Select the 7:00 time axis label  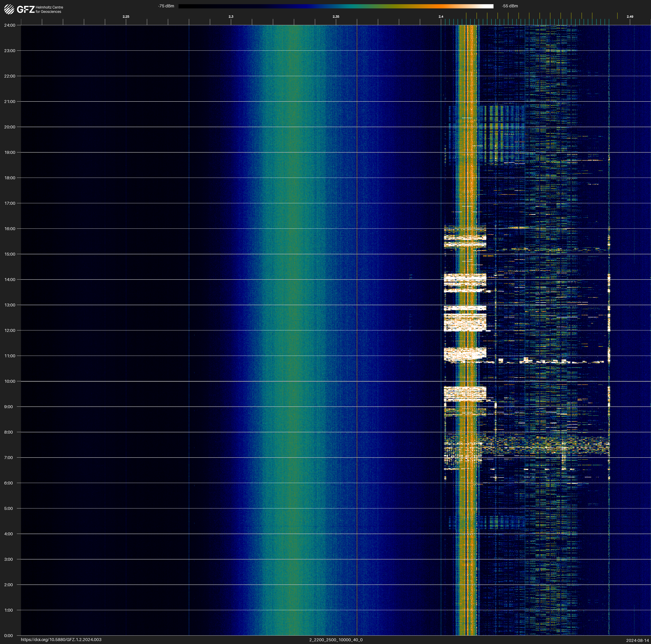pyautogui.click(x=9, y=458)
